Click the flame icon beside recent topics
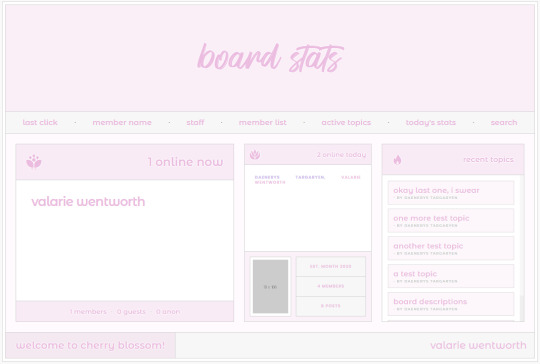Viewport: 540px width, 364px height. (397, 160)
